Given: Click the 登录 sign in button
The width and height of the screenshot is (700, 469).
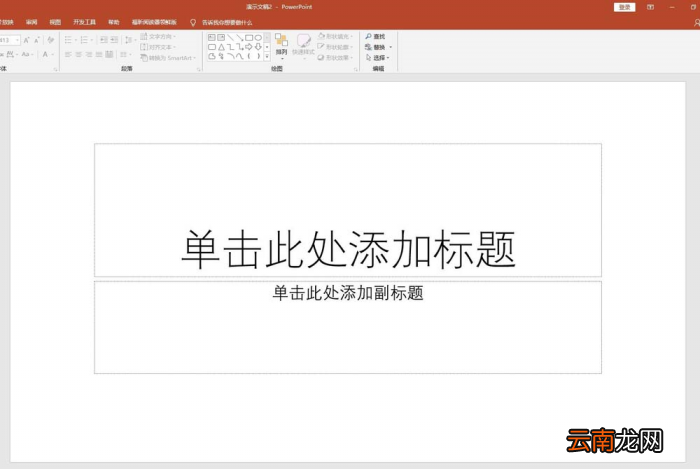Looking at the screenshot, I should (x=625, y=7).
